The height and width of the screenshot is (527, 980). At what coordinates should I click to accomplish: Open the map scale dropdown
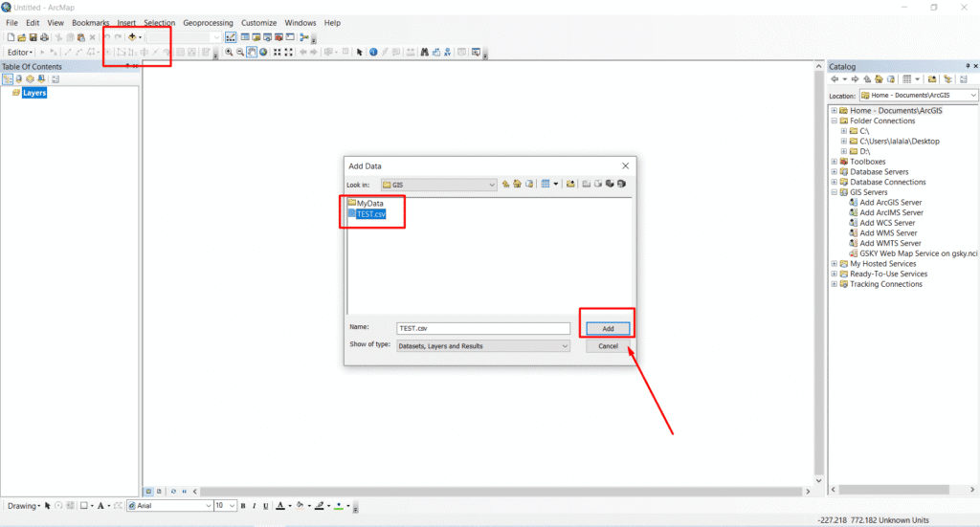[x=216, y=37]
